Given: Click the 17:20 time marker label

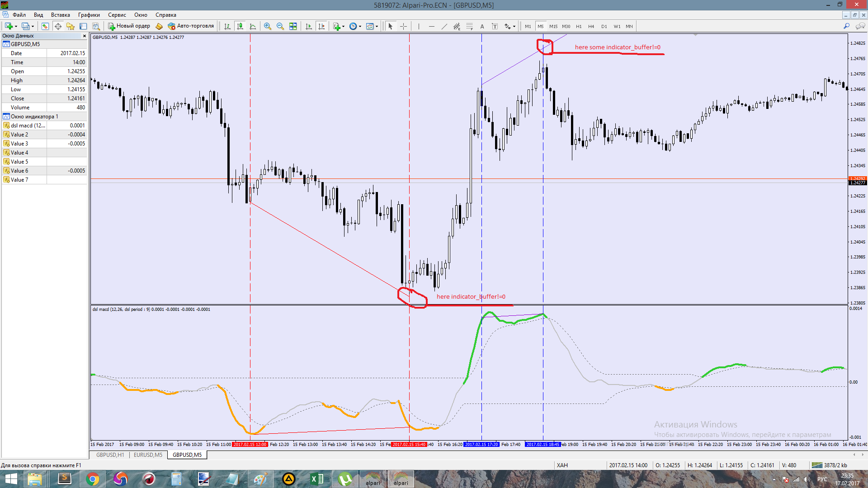Looking at the screenshot, I should tap(481, 445).
